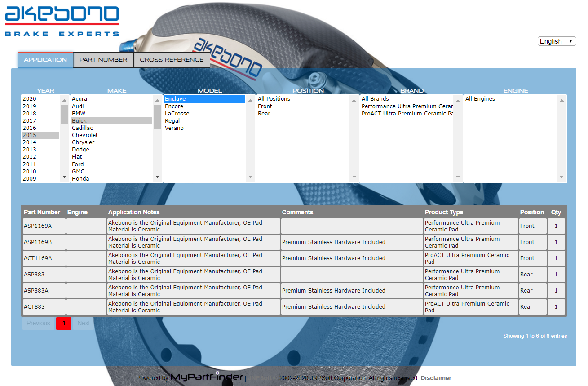Choose Ford in the Make list
This screenshot has width=588, height=386.
tap(111, 164)
